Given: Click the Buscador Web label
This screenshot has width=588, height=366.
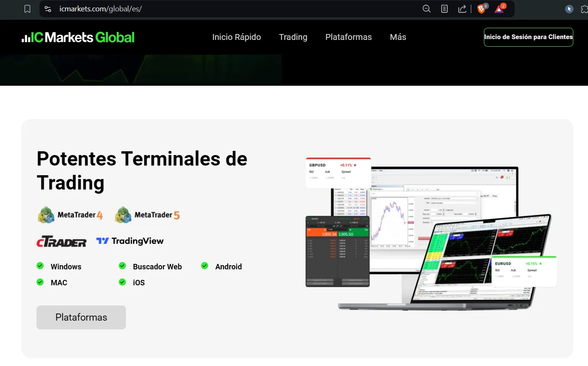Looking at the screenshot, I should [157, 267].
